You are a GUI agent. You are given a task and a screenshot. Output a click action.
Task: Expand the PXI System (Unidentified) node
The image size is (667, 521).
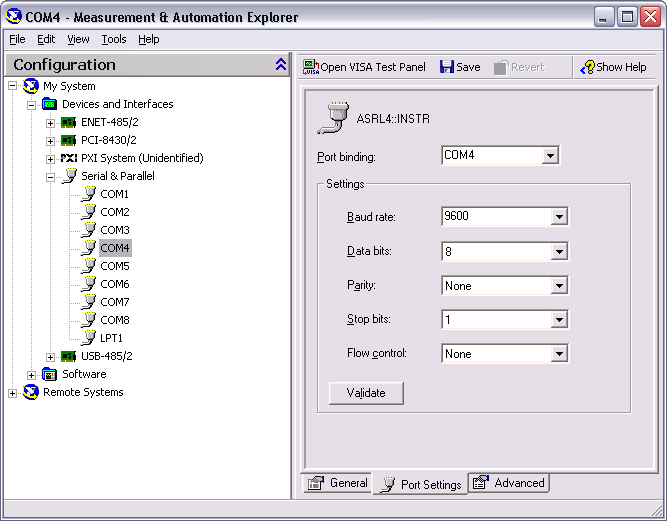pos(50,159)
